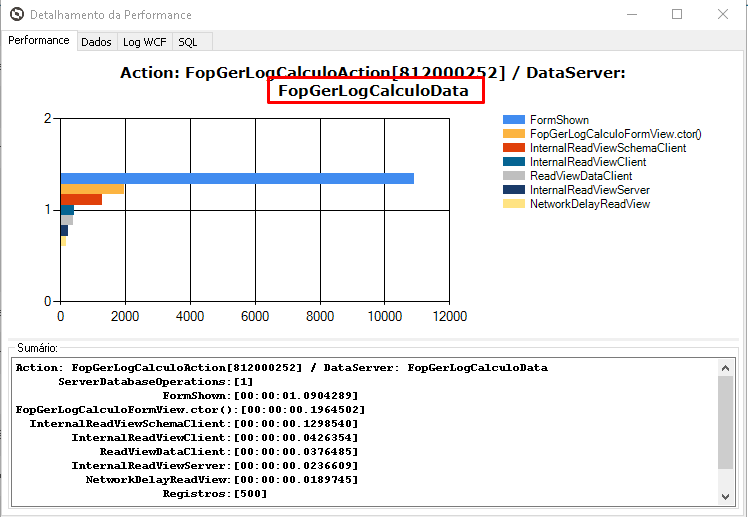Click the summary scrollbar up arrow

726,368
